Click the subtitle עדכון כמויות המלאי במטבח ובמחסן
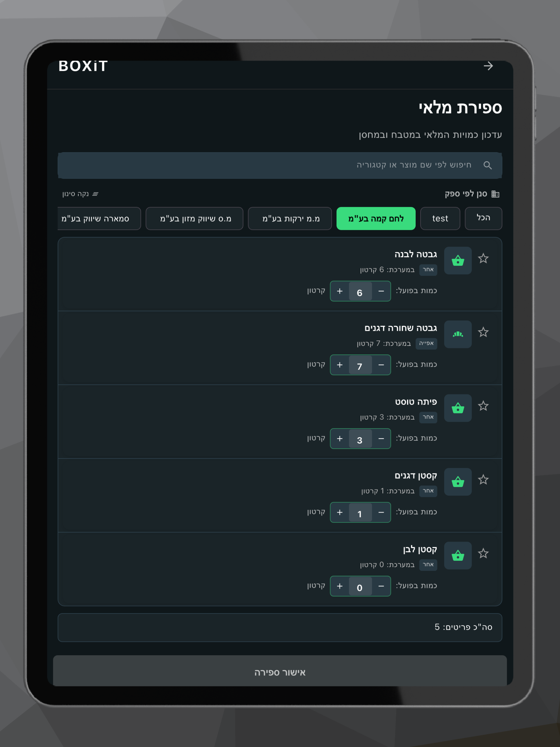This screenshot has height=747, width=560. 430,135
